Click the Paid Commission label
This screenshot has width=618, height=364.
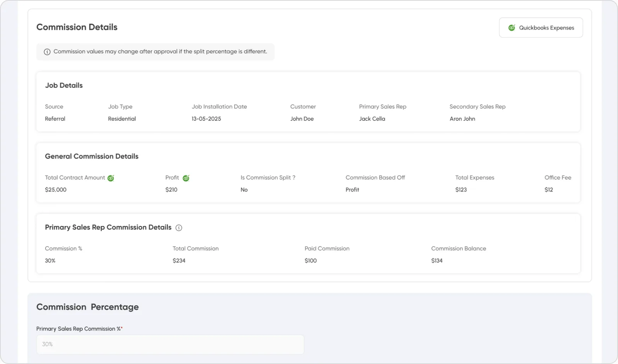coord(327,249)
